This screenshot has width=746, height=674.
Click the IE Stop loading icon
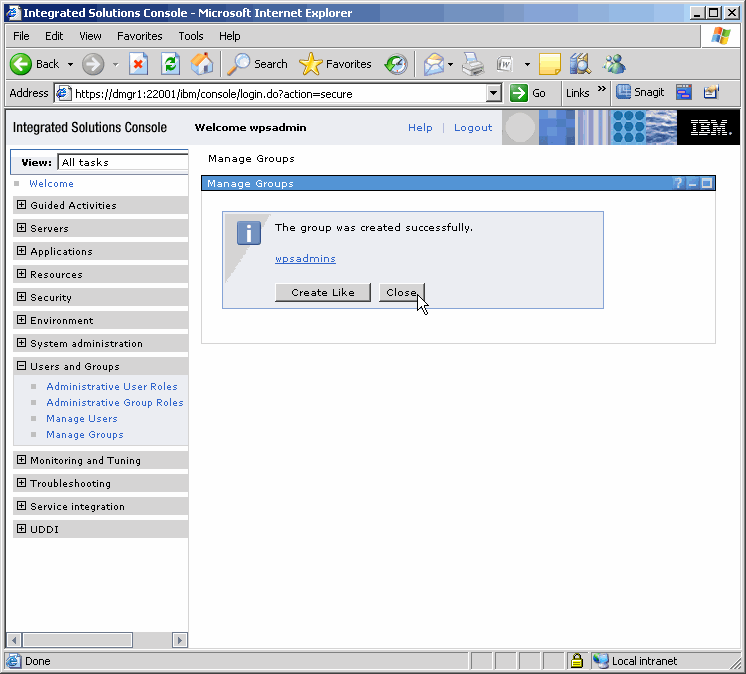pyautogui.click(x=138, y=64)
